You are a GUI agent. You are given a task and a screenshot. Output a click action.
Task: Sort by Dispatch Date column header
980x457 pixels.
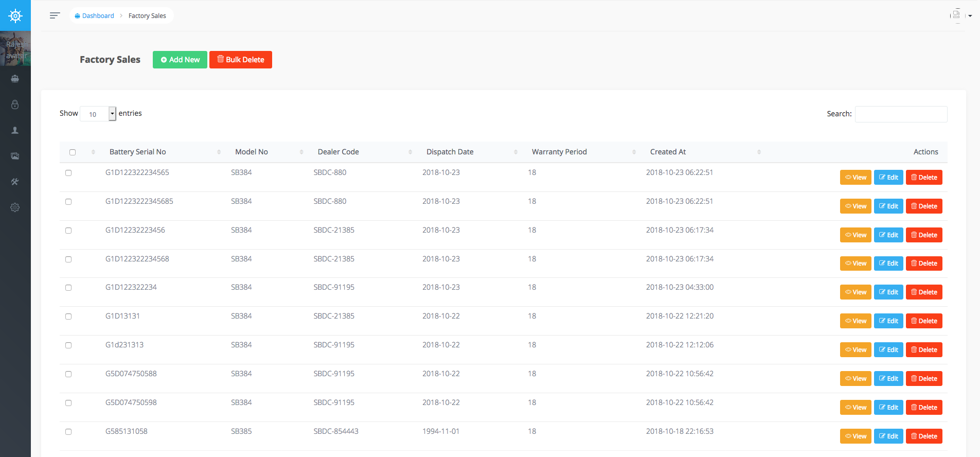pyautogui.click(x=471, y=152)
